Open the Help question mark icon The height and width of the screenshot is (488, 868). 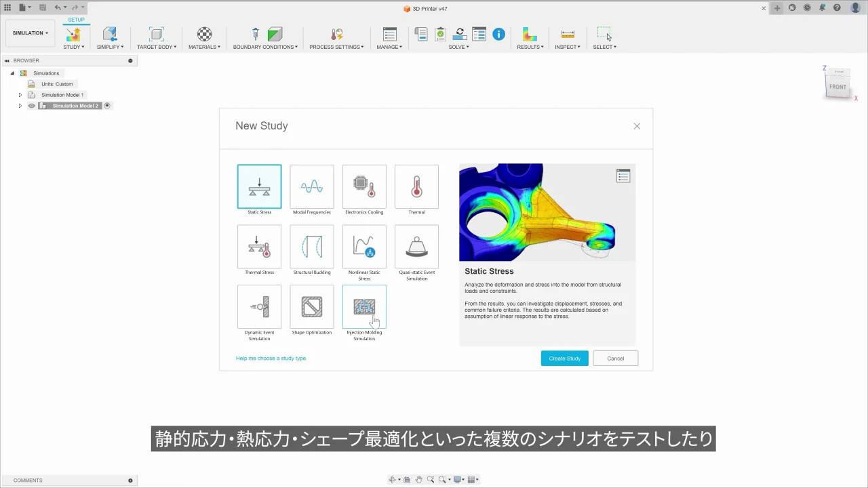coord(837,8)
